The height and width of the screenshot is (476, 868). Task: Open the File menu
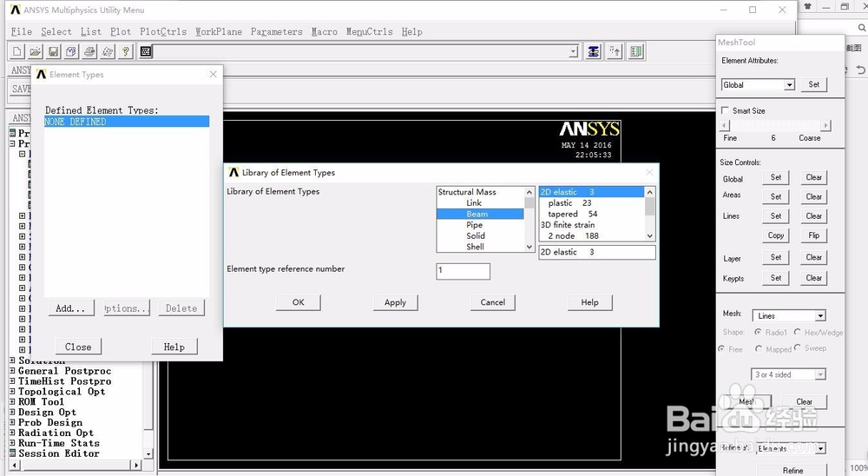pyautogui.click(x=22, y=31)
